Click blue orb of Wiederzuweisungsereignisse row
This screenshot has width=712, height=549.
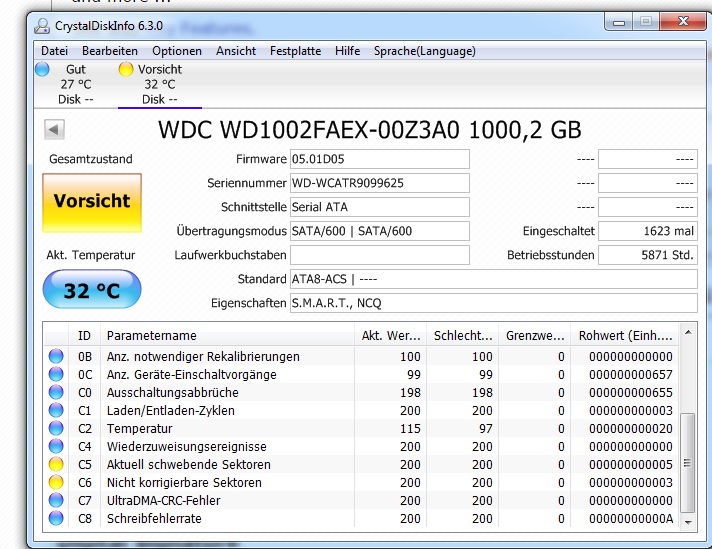coord(56,446)
